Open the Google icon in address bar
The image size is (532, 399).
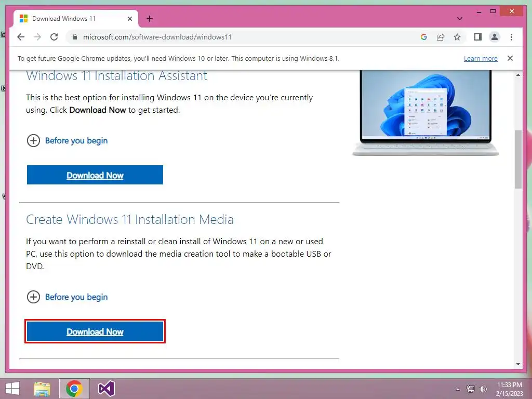(424, 37)
